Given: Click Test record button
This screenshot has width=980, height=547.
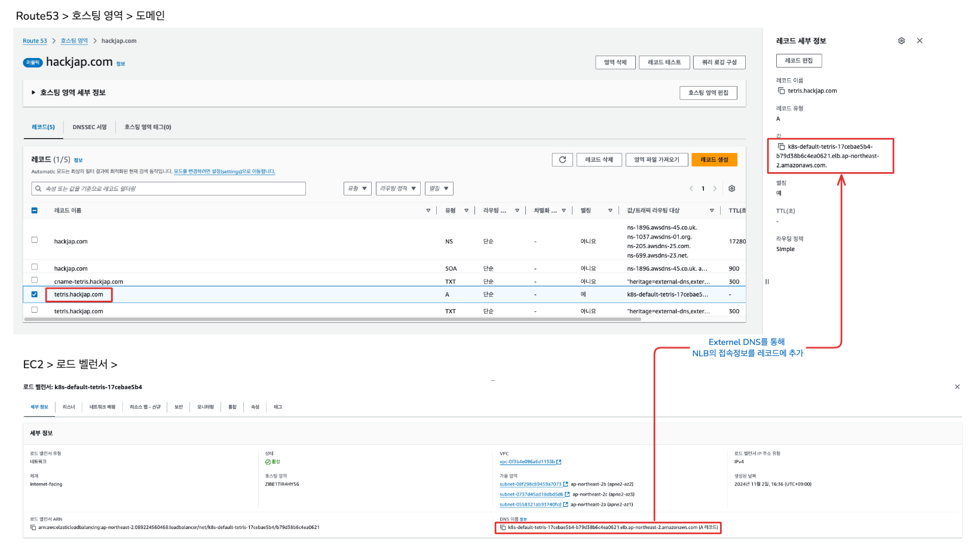Looking at the screenshot, I should point(664,62).
